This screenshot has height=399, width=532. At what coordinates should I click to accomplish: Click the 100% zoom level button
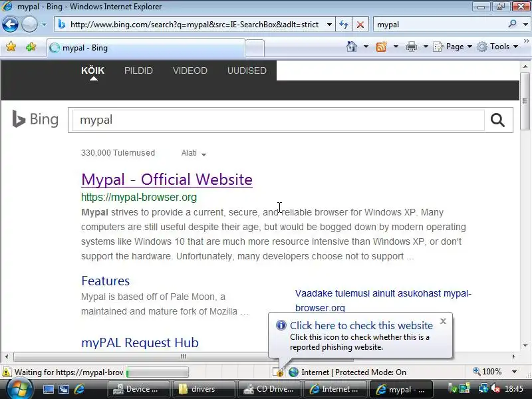(487, 372)
